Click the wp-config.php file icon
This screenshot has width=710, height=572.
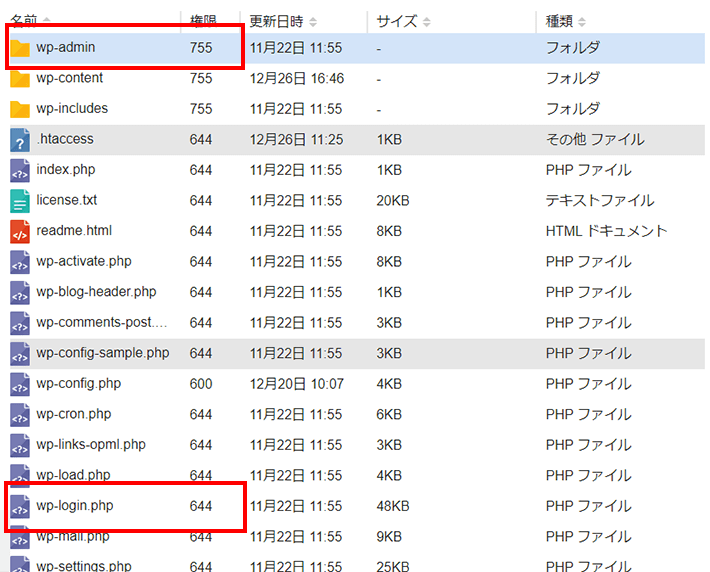(20, 385)
